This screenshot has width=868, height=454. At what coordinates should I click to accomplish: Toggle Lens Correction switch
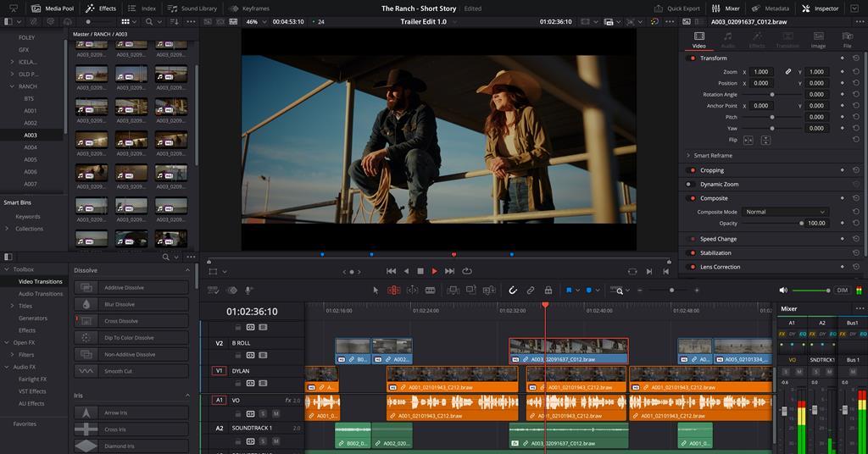(691, 267)
